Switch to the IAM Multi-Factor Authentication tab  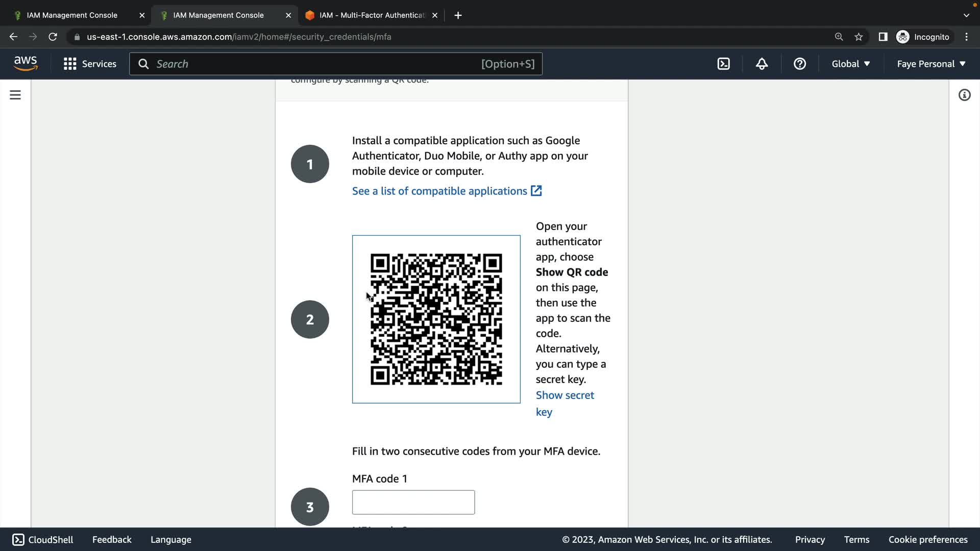click(371, 15)
